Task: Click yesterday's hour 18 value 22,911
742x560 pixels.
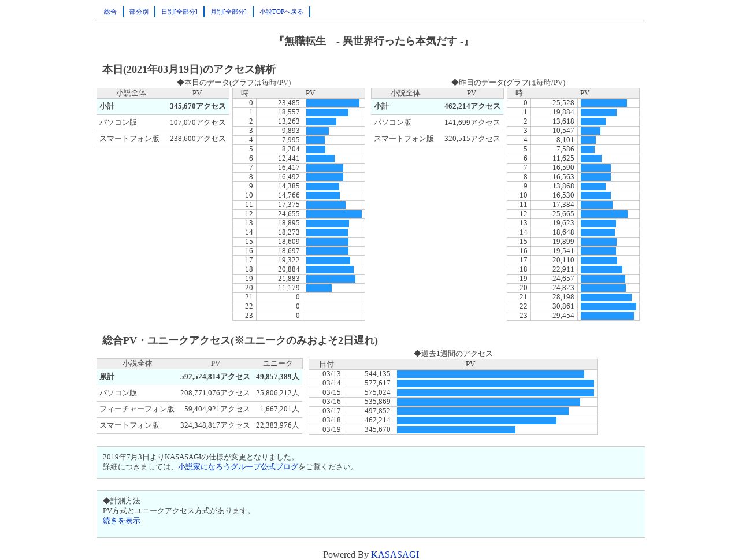Action: click(x=563, y=269)
